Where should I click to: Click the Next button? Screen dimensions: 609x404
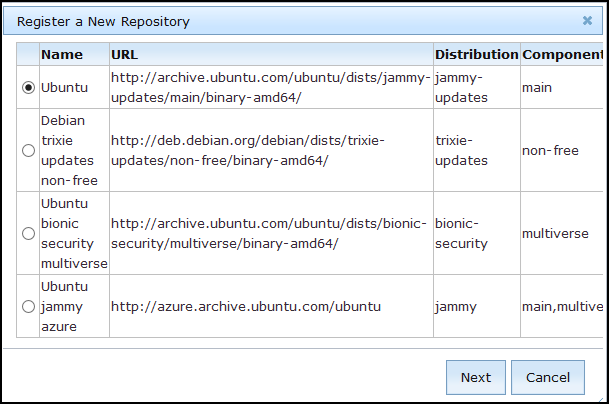476,377
